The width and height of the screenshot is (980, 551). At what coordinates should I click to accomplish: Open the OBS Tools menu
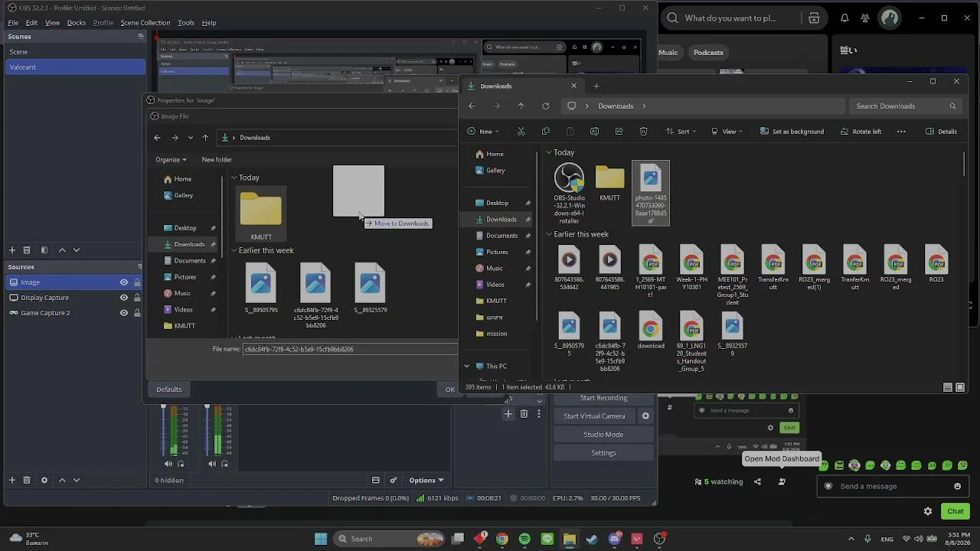pos(186,23)
